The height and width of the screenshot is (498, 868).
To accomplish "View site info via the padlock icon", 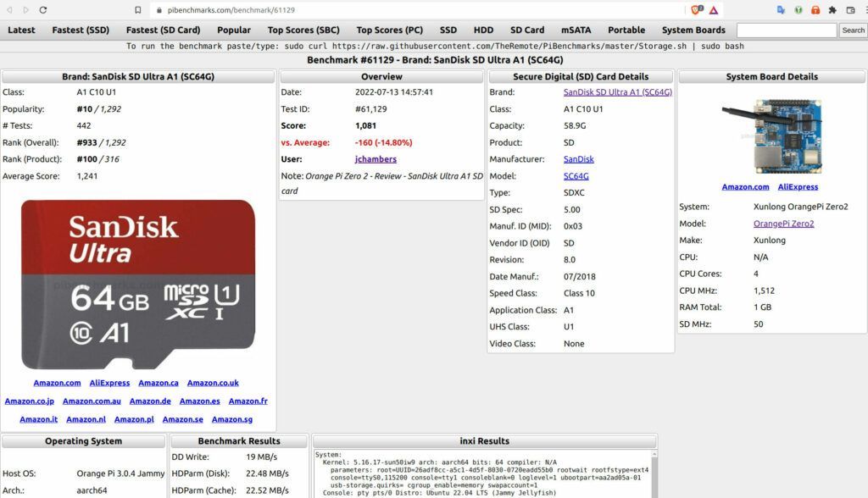I will (159, 10).
